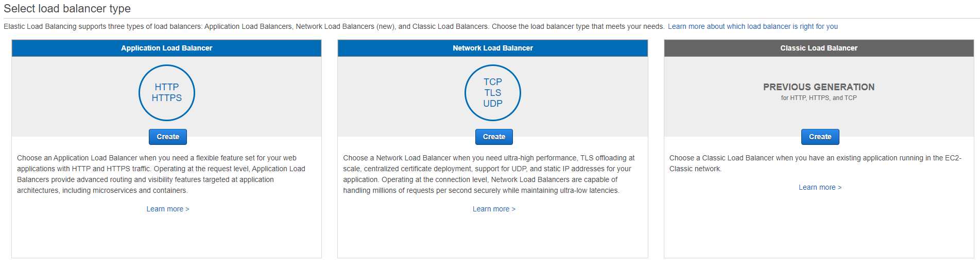This screenshot has width=980, height=280.
Task: Open Learn more under Classic Load Balancer
Action: coord(820,187)
